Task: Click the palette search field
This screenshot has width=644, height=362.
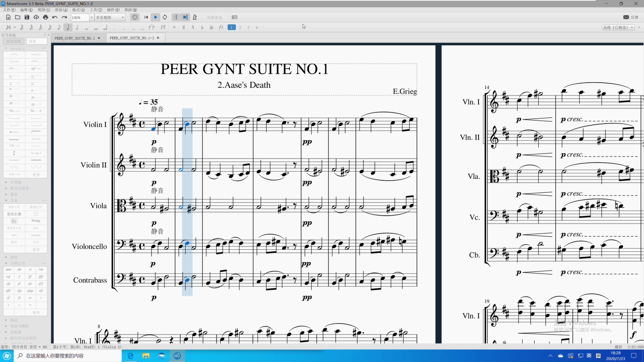Action: click(37, 41)
